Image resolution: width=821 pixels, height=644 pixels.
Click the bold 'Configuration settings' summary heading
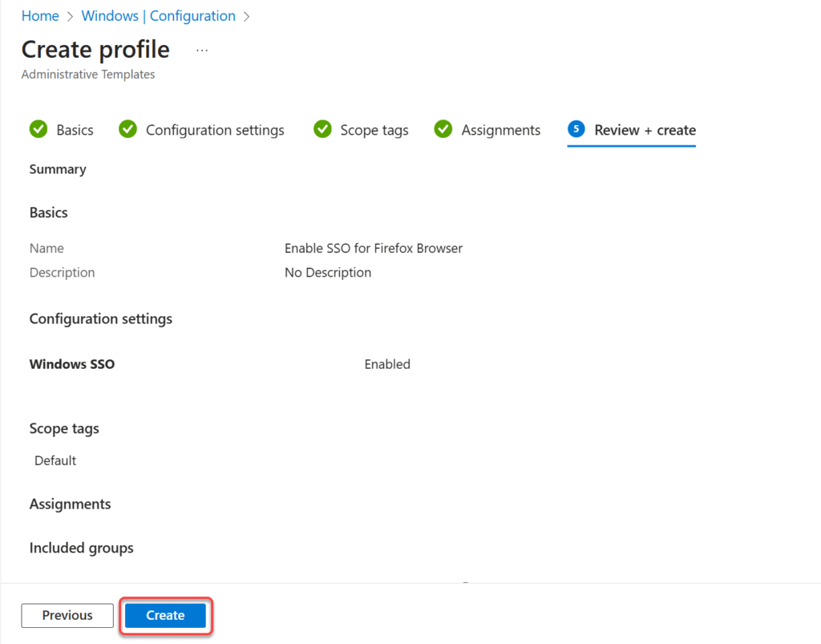[x=100, y=319]
